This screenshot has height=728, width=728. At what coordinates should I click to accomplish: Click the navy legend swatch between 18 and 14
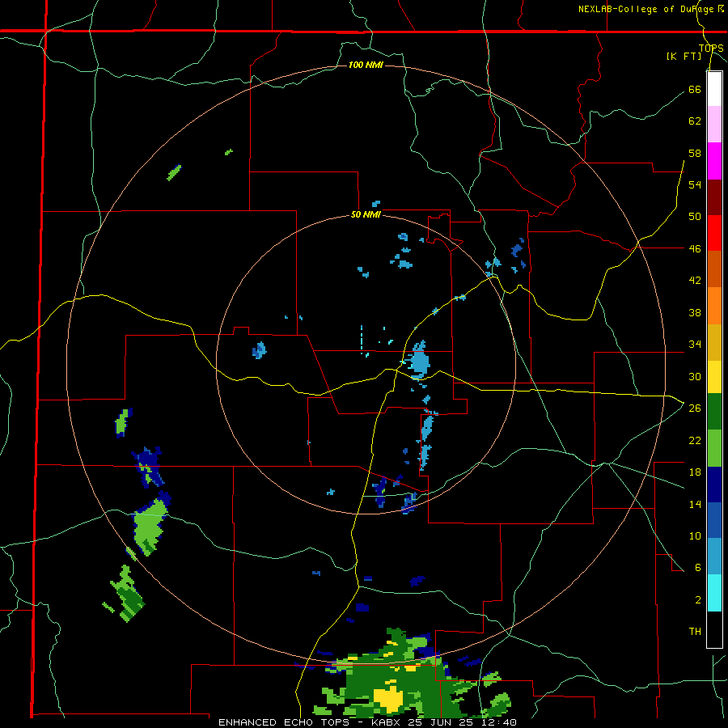714,485
